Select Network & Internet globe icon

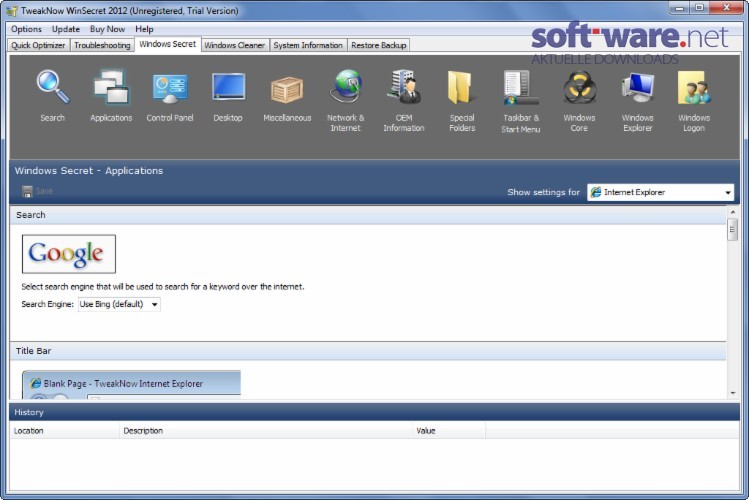346,86
